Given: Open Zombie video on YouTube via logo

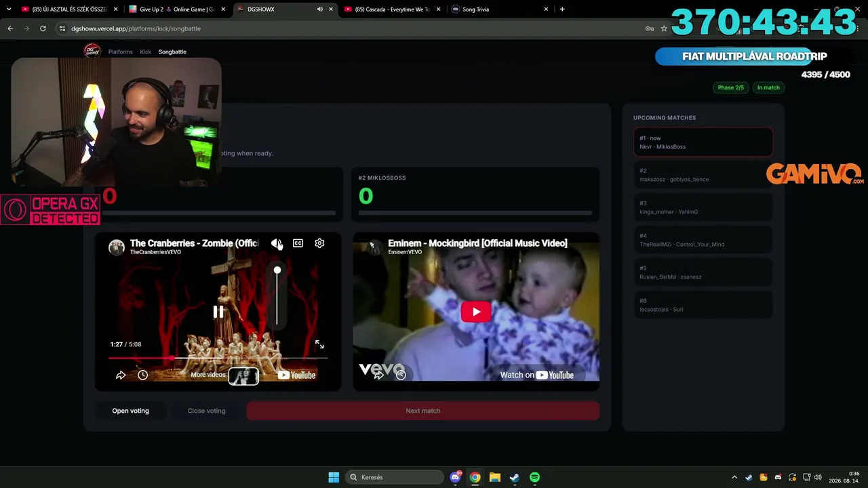Looking at the screenshot, I should click(x=297, y=375).
